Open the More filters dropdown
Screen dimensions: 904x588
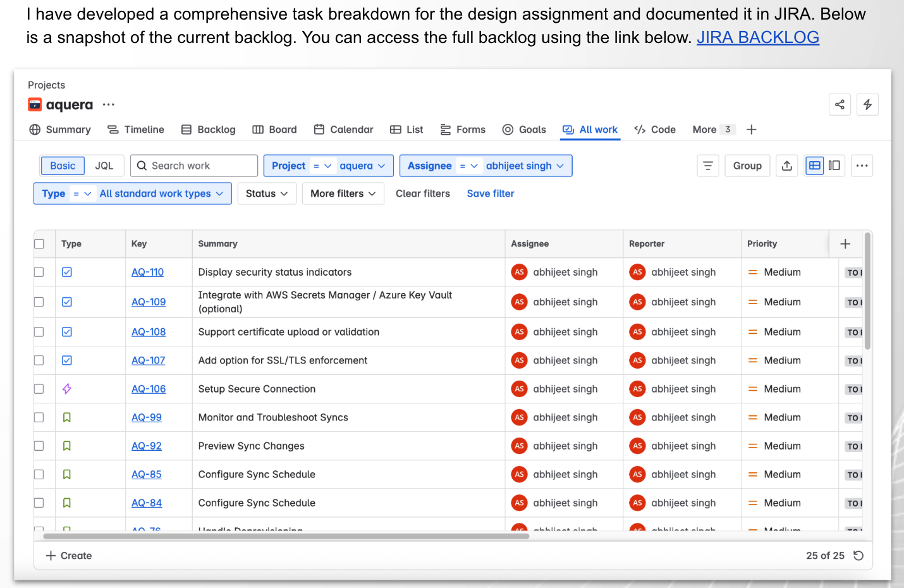[x=343, y=193]
